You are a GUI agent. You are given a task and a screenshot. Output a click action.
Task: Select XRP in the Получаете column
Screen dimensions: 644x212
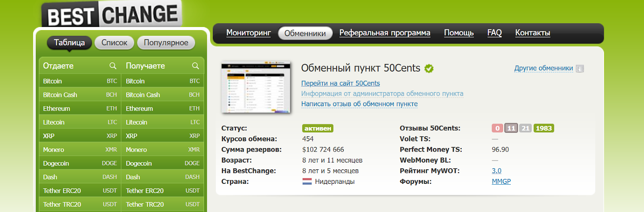click(163, 136)
